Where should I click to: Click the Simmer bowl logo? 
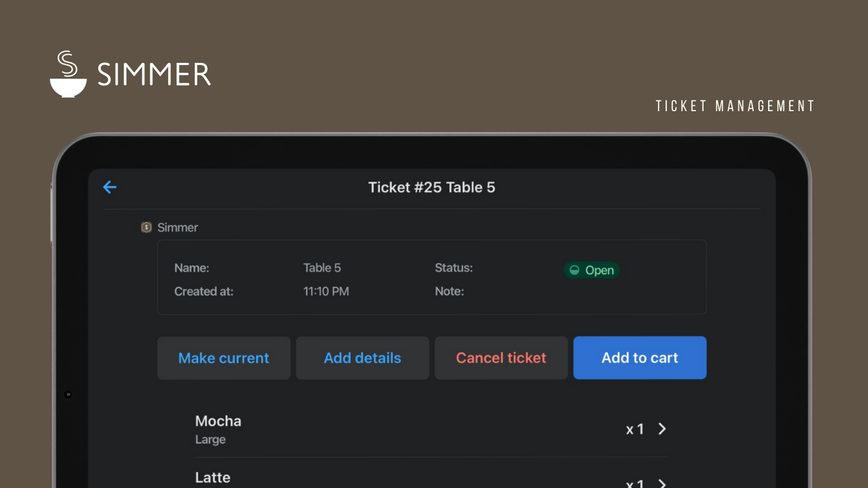pyautogui.click(x=67, y=73)
